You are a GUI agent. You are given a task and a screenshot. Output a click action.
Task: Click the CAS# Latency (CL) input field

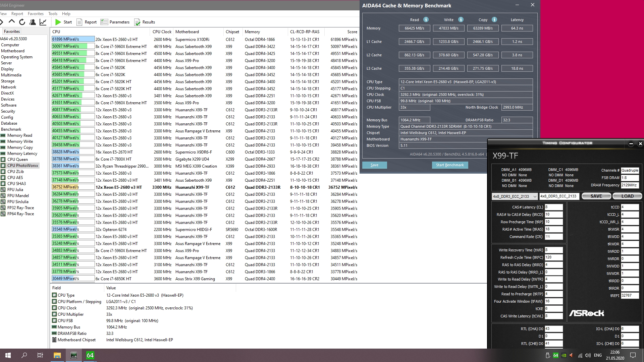pyautogui.click(x=553, y=207)
